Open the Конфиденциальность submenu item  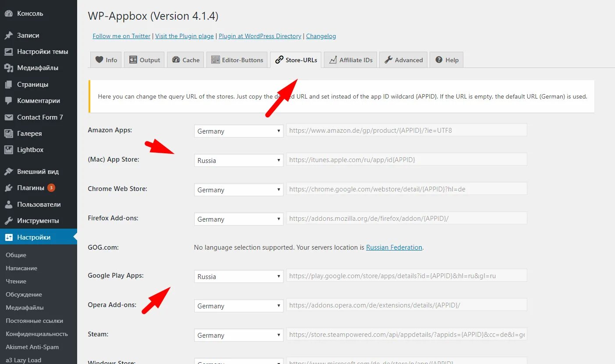point(37,334)
